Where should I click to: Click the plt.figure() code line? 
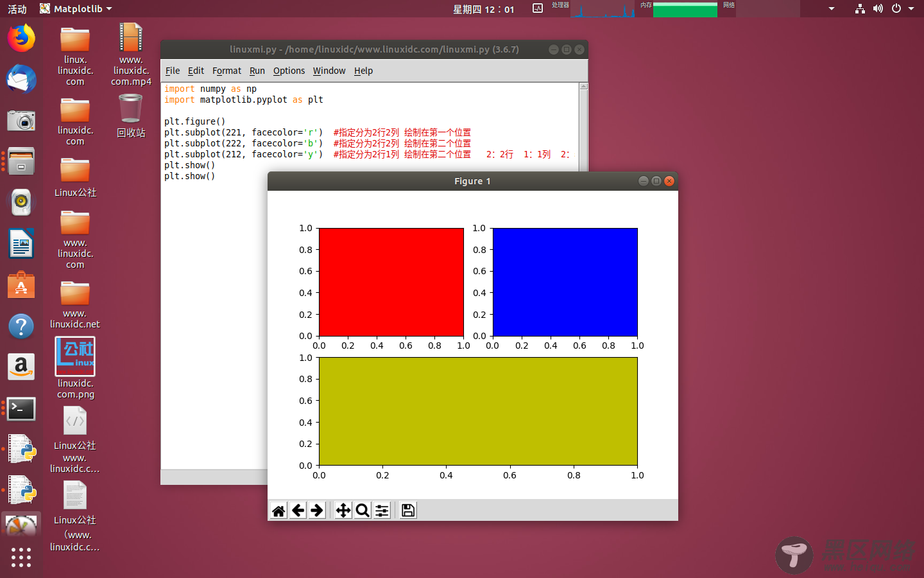coord(195,121)
